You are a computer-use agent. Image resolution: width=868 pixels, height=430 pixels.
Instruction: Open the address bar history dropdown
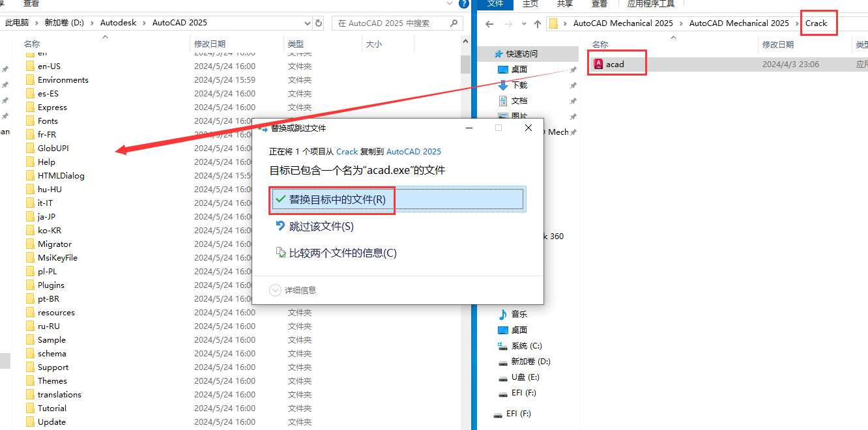306,22
